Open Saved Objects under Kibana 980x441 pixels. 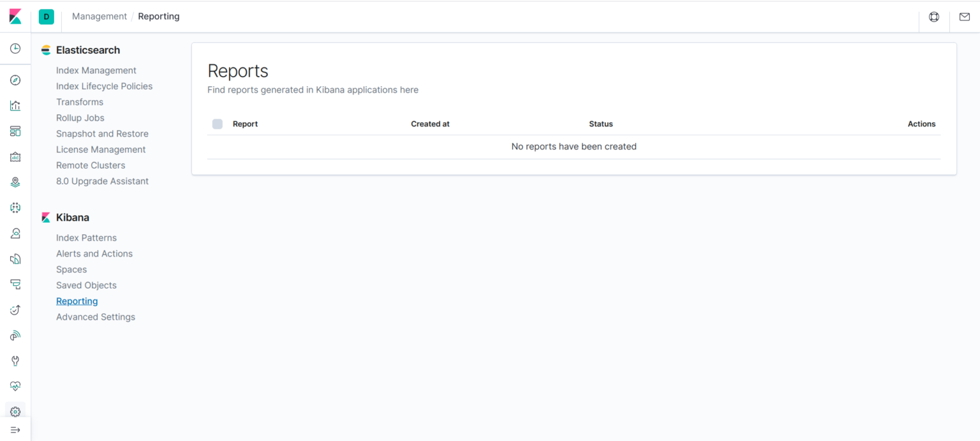[x=86, y=285]
